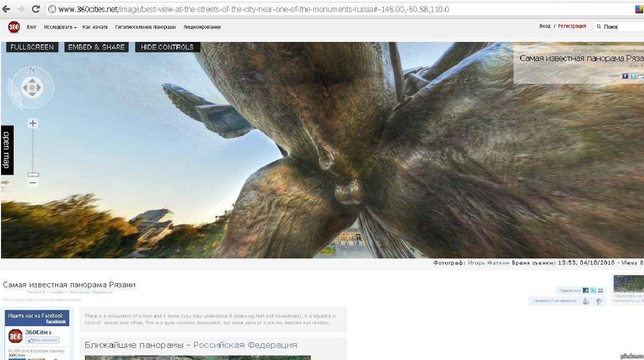Screen dimensions: 644x360
Task: Pan panorama right with compass arrow
Action: pyautogui.click(x=39, y=88)
